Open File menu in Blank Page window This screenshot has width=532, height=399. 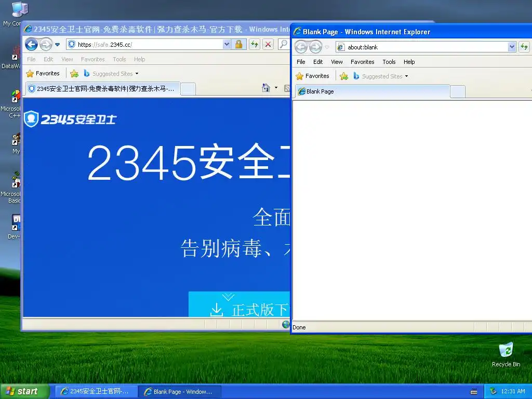point(301,62)
